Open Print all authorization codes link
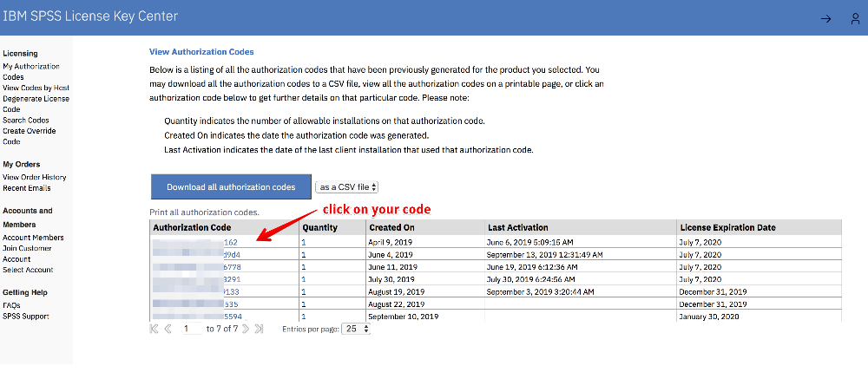Viewport: 868px width, 392px height. 204,212
